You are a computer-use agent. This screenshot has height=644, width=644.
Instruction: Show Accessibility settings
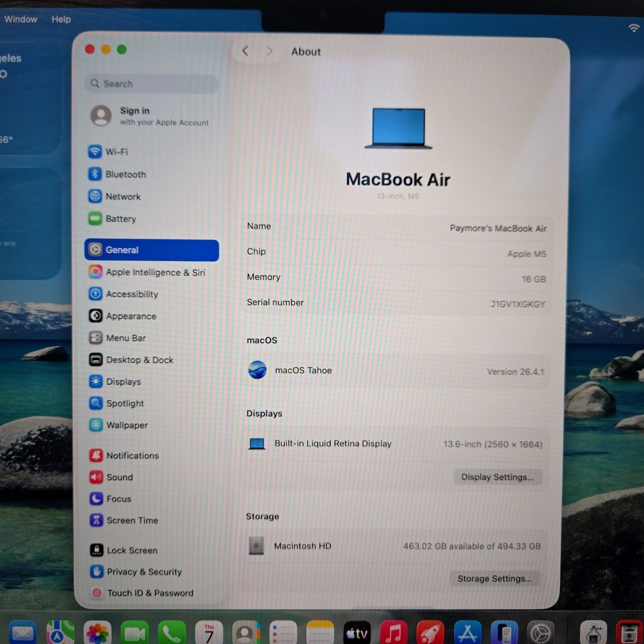[123, 294]
